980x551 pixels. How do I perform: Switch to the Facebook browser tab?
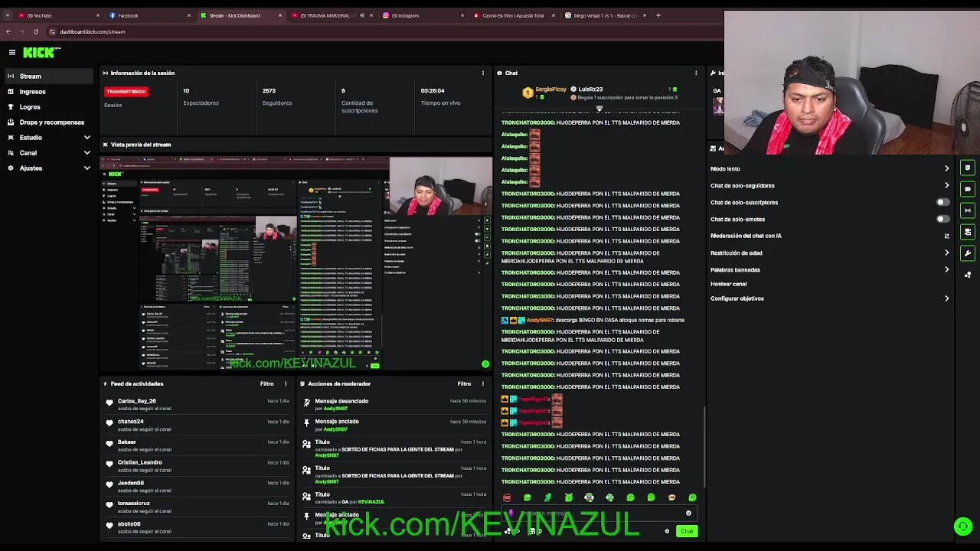coord(149,15)
